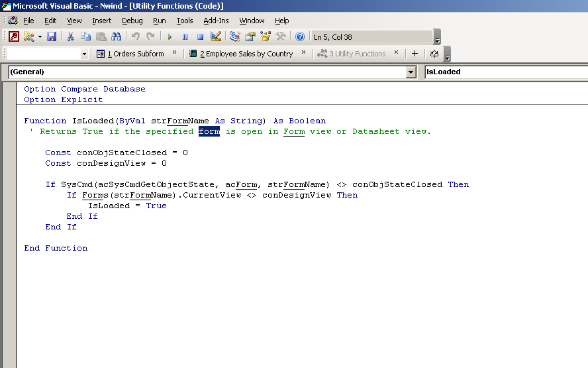The image size is (588, 368).
Task: Click the VBA icon at menu bar left
Action: click(13, 21)
